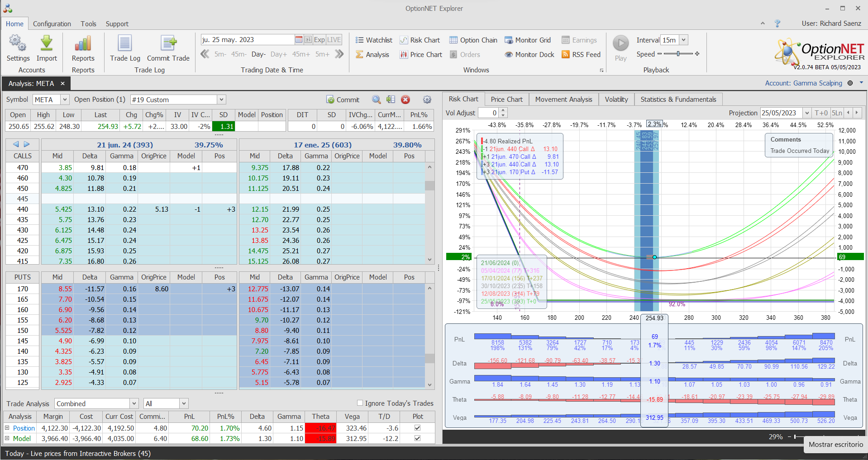
Task: Step back one day with Day-
Action: pos(258,54)
